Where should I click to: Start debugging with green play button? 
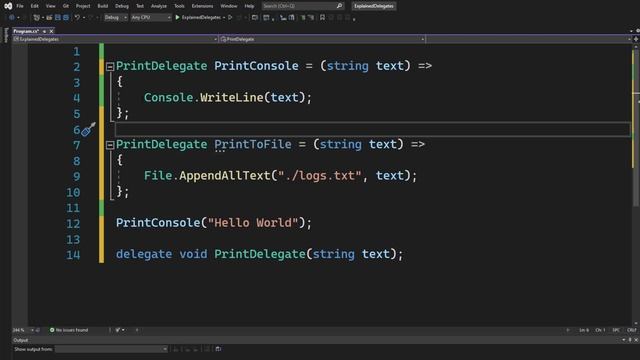(178, 18)
